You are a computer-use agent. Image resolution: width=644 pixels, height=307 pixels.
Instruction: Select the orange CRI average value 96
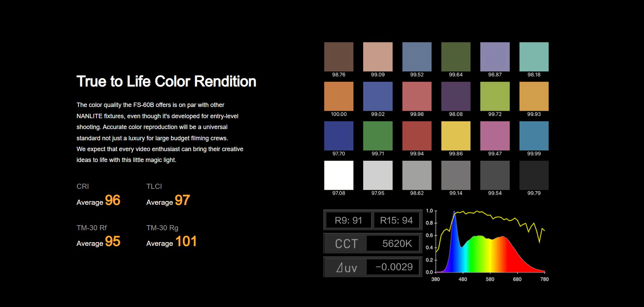(112, 200)
